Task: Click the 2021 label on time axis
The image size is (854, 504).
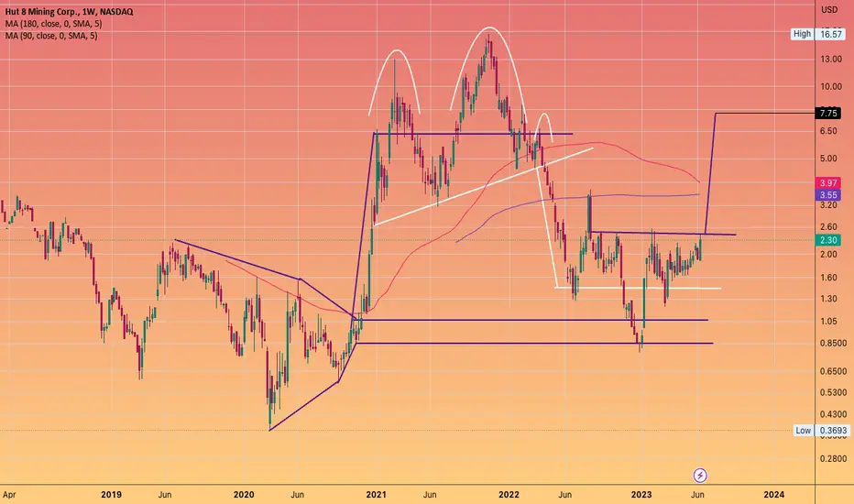Action: [377, 495]
